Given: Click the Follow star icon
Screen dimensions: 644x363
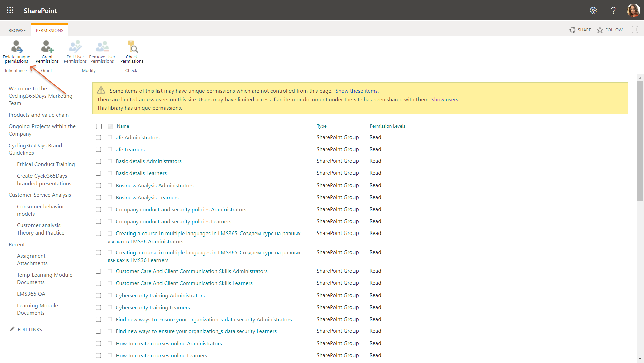Looking at the screenshot, I should tap(600, 30).
